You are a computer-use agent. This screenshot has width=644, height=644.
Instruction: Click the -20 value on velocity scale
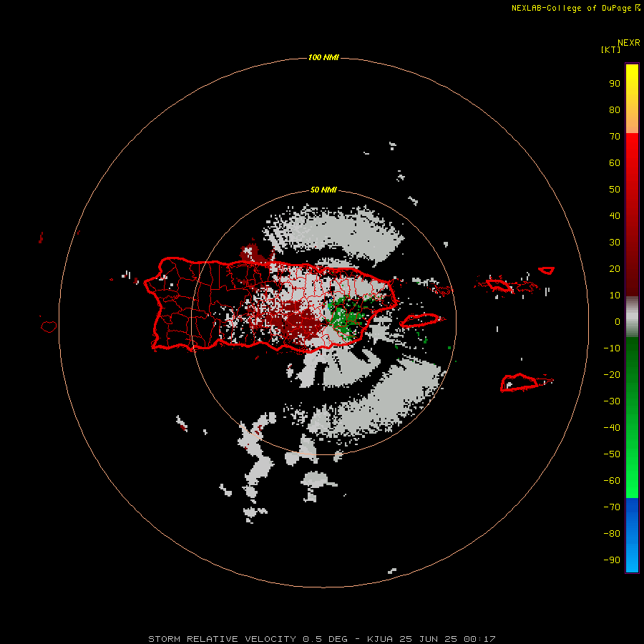pos(612,374)
